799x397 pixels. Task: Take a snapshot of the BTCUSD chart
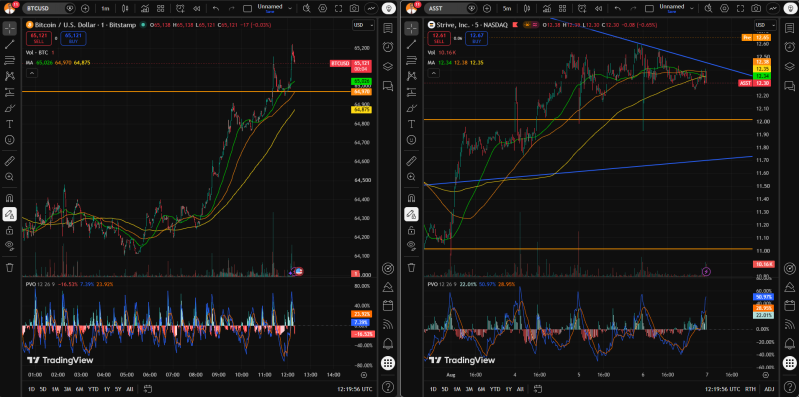click(354, 9)
